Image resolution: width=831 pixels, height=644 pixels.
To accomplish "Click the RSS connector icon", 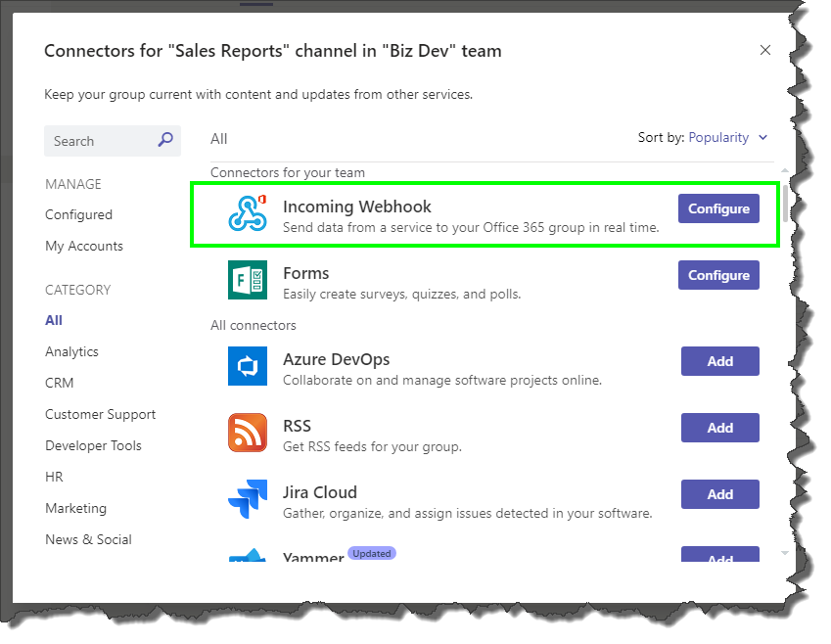I will 248,432.
